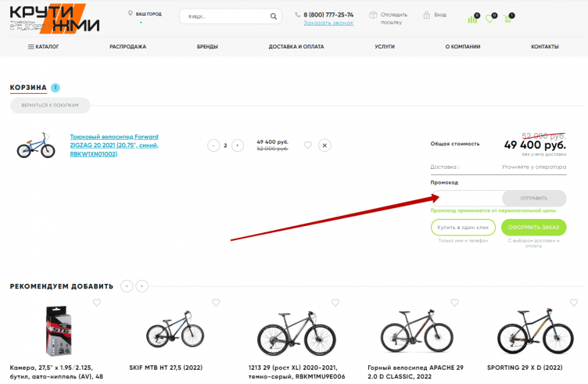The width and height of the screenshot is (588, 384).
Task: Click the Отследить посылку box icon
Action: 373,15
